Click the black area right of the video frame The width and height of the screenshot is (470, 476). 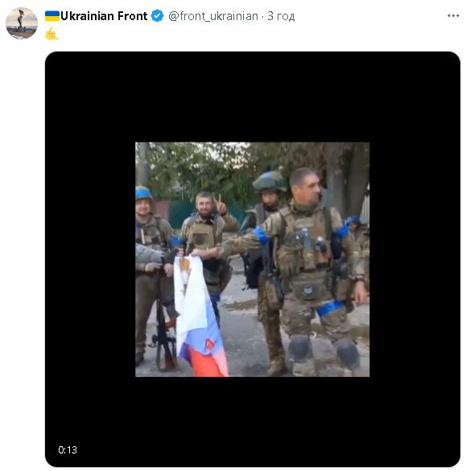[414, 259]
